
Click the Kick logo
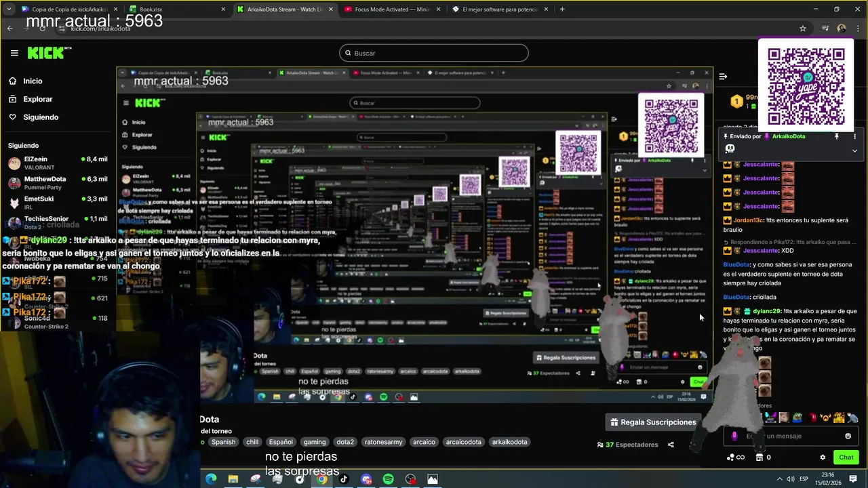click(x=49, y=53)
